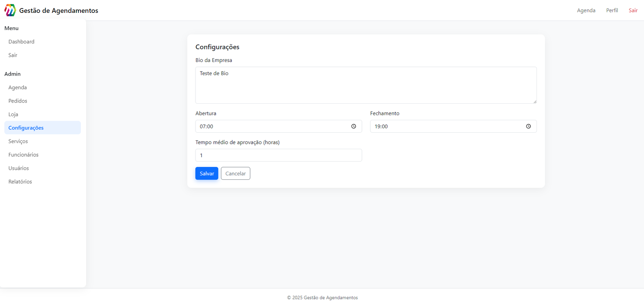
Task: Open Perfil link in top navigation
Action: pyautogui.click(x=612, y=10)
